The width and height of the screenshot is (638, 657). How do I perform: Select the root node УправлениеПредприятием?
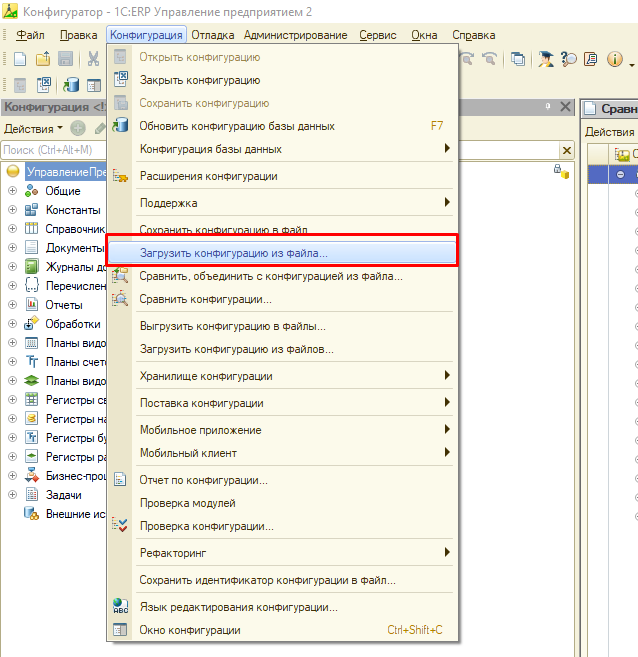point(66,172)
